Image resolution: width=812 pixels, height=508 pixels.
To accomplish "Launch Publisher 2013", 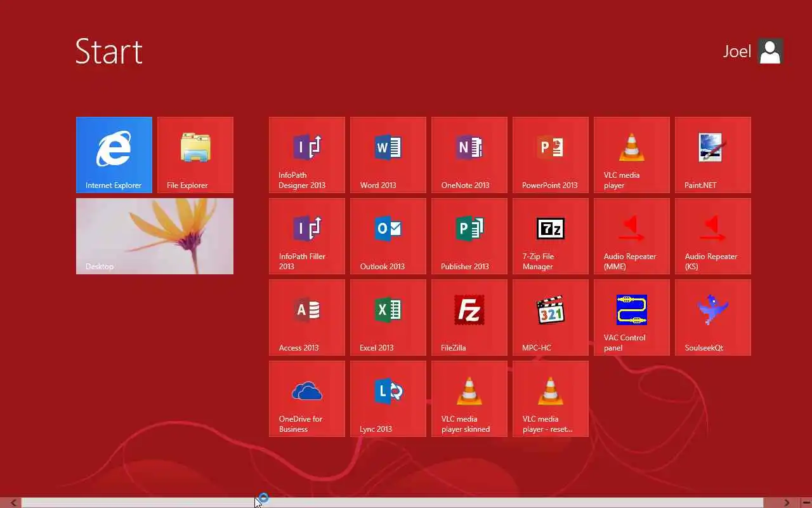I will [x=469, y=236].
